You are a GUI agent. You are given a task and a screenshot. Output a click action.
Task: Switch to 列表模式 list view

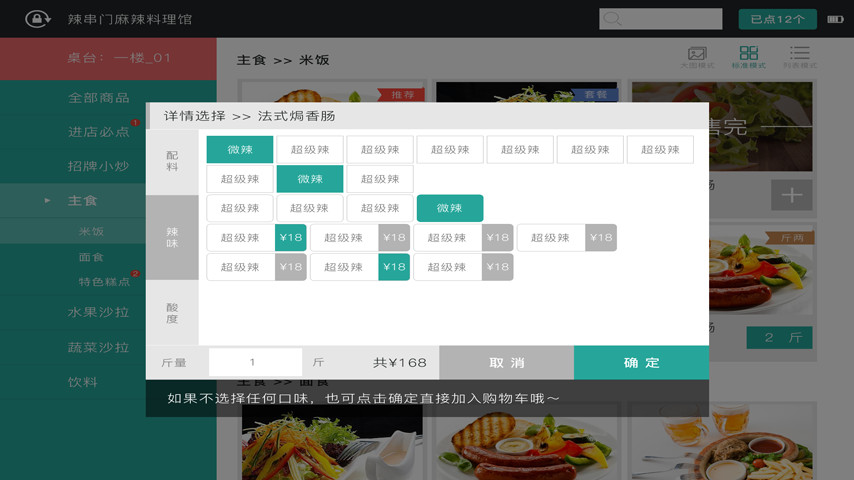(x=800, y=57)
